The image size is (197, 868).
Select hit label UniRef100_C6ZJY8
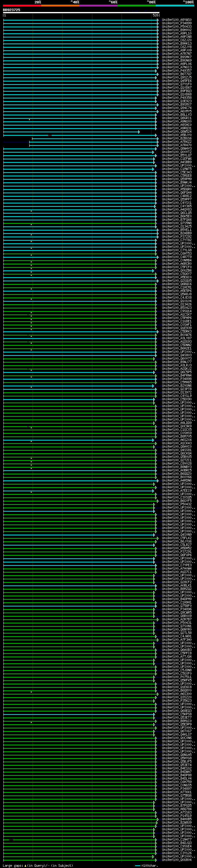pos(177,47)
